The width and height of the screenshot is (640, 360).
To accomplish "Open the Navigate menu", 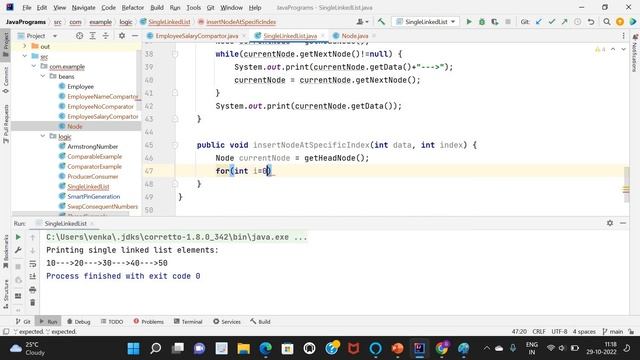I will 83,7.
